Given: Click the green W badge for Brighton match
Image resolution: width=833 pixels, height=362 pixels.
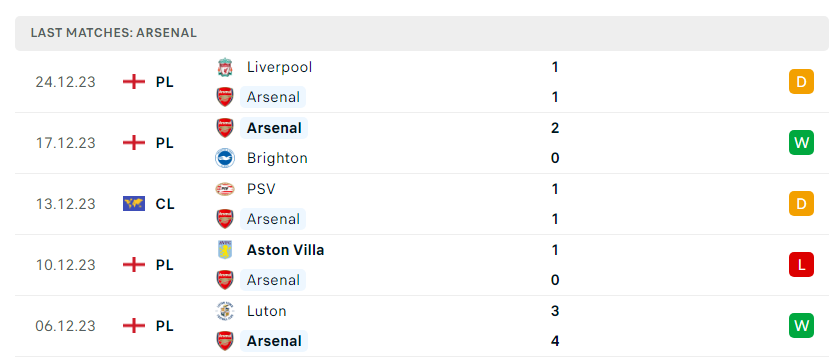Looking at the screenshot, I should (801, 143).
